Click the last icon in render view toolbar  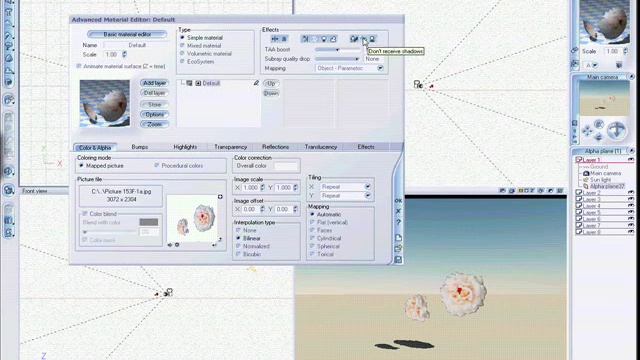[x=560, y=191]
